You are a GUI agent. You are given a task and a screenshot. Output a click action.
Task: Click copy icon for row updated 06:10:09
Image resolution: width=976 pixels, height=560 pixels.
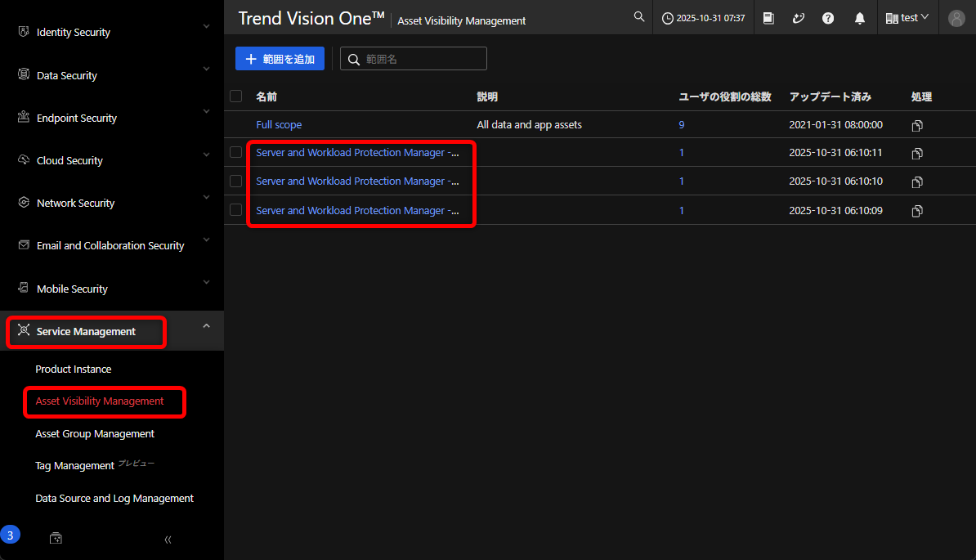[x=917, y=211]
